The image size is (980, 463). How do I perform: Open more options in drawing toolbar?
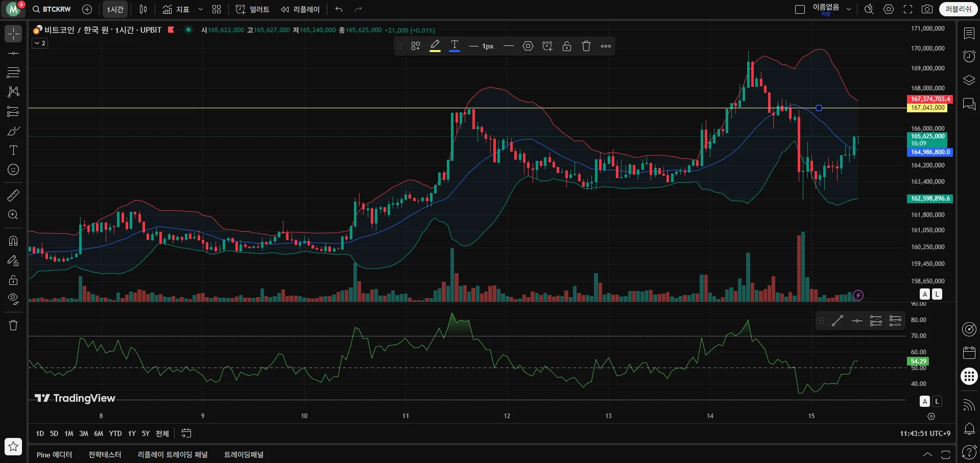tap(606, 46)
